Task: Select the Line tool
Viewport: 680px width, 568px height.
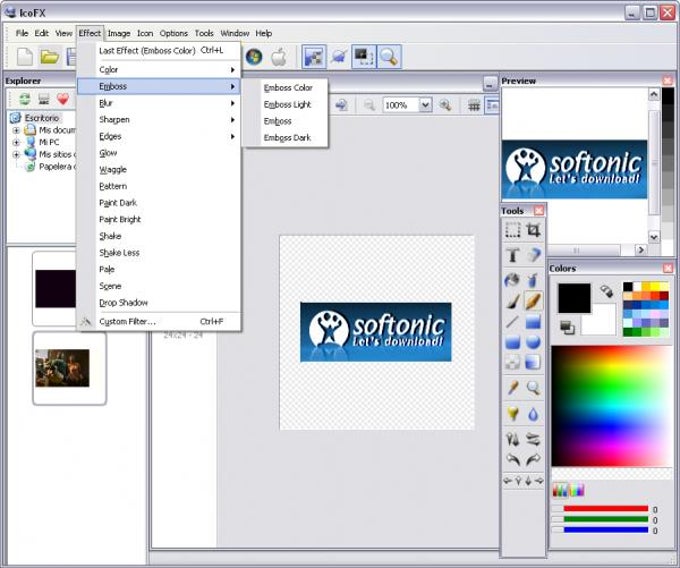Action: (513, 322)
